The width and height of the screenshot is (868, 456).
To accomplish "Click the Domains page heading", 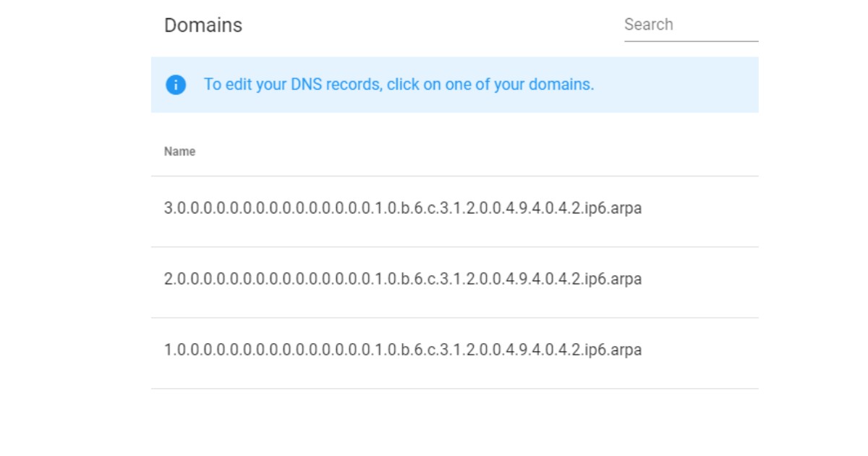I will 203,25.
